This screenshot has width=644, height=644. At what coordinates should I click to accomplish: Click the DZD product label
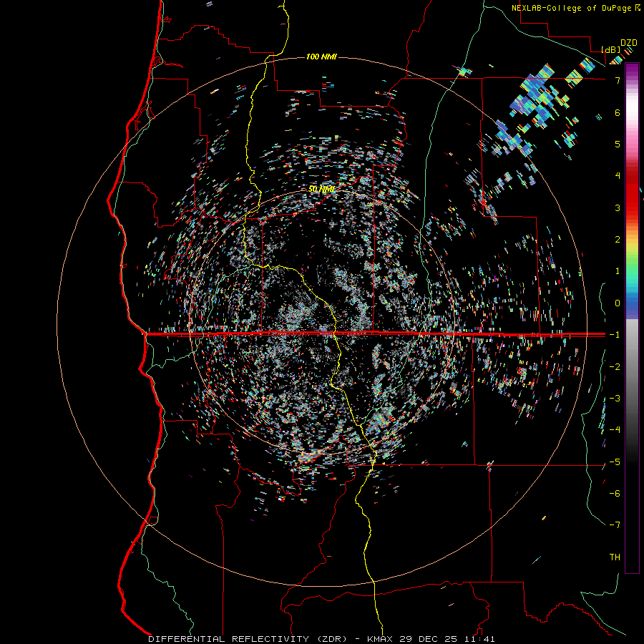coord(629,42)
